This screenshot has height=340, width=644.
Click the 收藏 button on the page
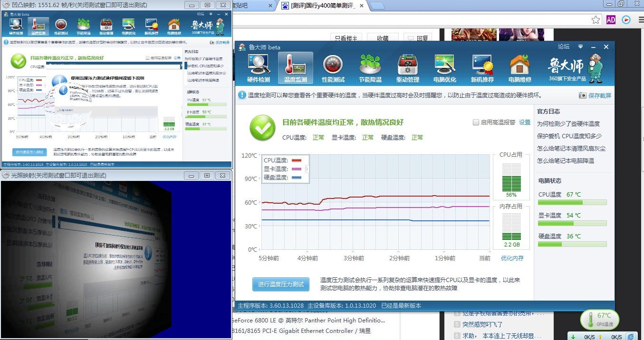click(x=383, y=38)
